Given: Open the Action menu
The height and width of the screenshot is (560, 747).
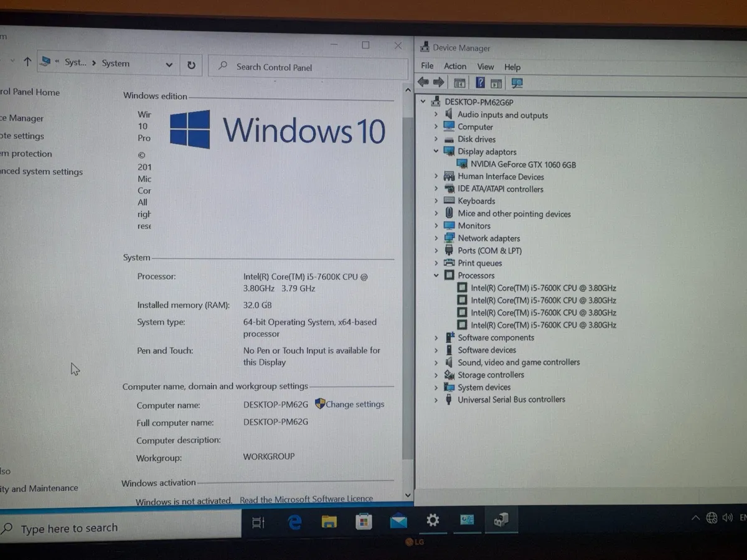Looking at the screenshot, I should pos(455,66).
